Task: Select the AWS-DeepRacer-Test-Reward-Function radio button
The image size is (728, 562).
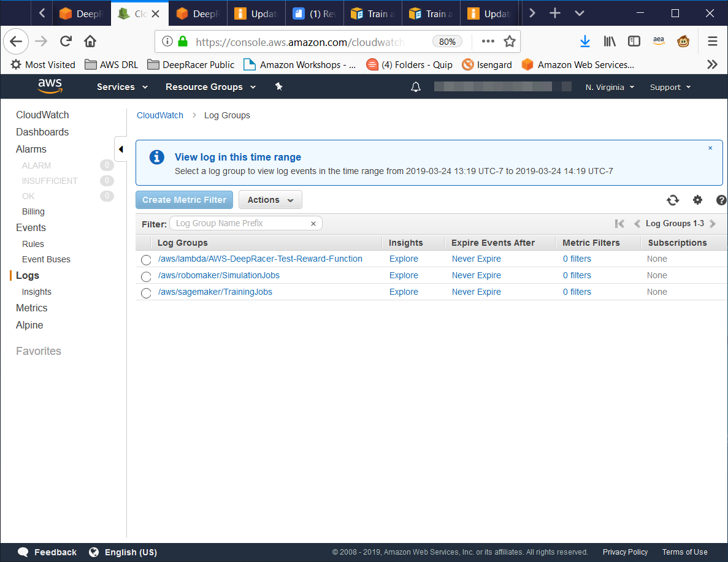Action: point(146,260)
